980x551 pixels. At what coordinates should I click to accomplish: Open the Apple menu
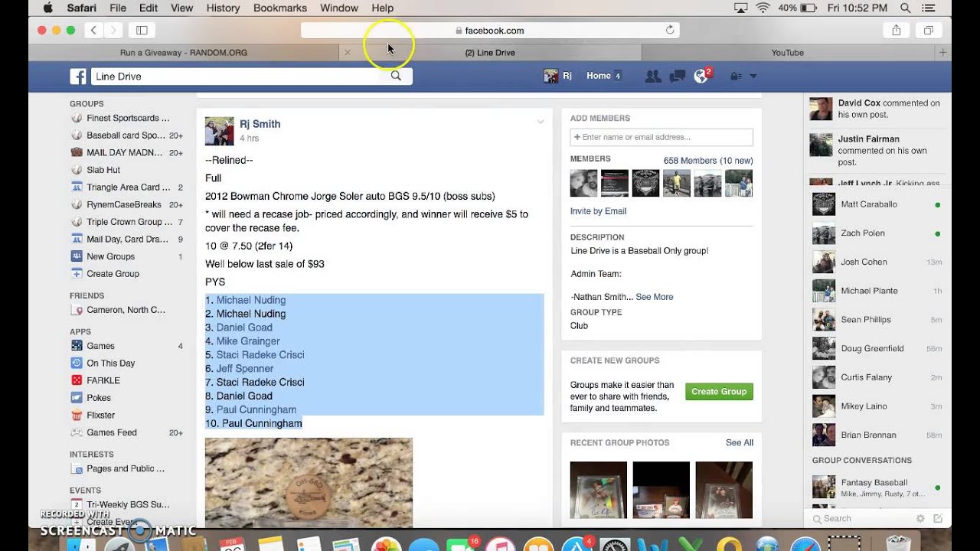pos(47,8)
